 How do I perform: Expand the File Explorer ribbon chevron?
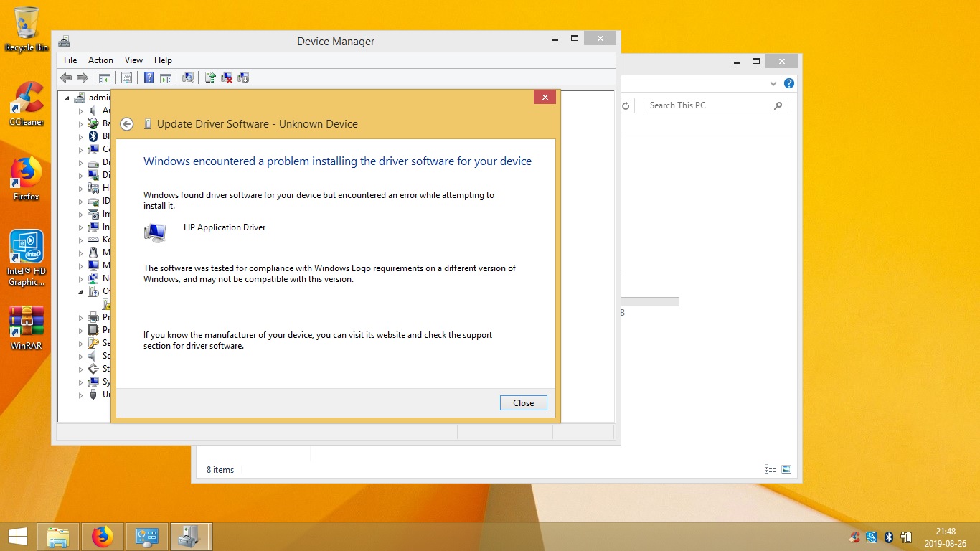click(x=773, y=83)
